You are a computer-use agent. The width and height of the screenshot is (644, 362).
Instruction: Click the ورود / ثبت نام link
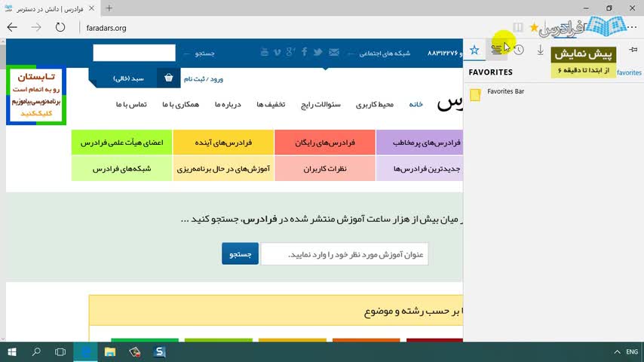pyautogui.click(x=204, y=79)
